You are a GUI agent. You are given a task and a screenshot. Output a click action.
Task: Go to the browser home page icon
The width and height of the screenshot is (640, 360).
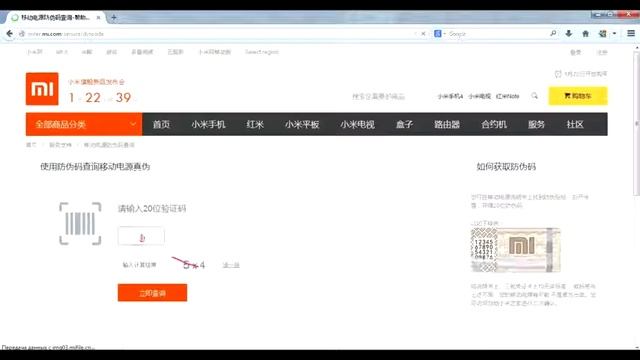point(585,33)
